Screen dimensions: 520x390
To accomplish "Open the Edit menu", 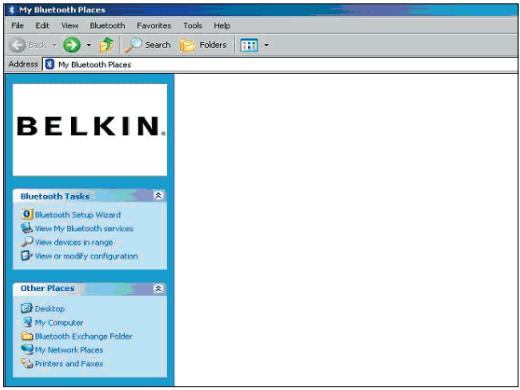I will click(x=42, y=26).
